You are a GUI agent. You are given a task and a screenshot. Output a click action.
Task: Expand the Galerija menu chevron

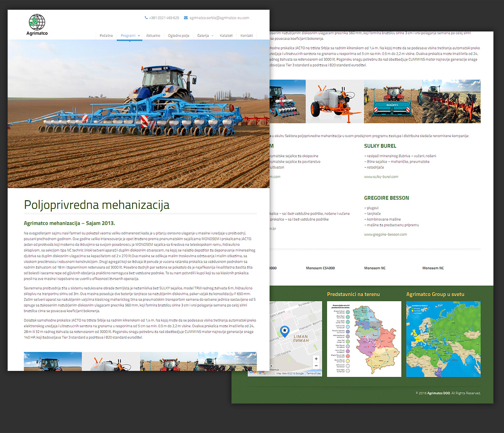[x=213, y=36]
